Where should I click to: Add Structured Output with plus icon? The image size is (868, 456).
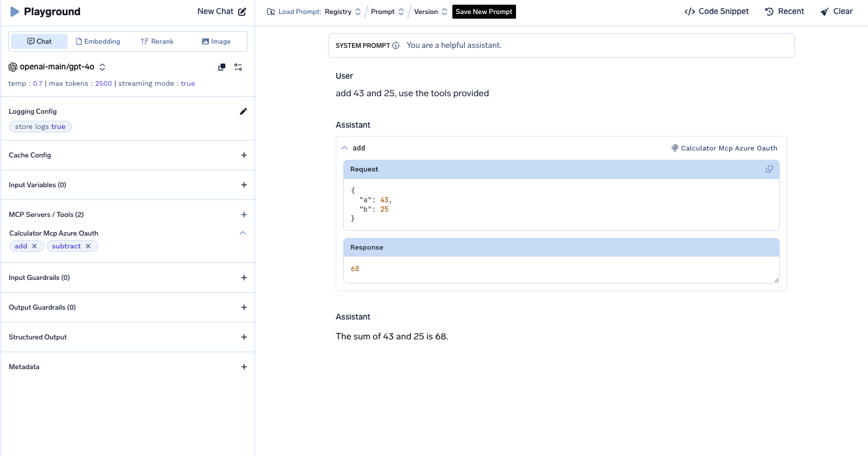pos(244,337)
